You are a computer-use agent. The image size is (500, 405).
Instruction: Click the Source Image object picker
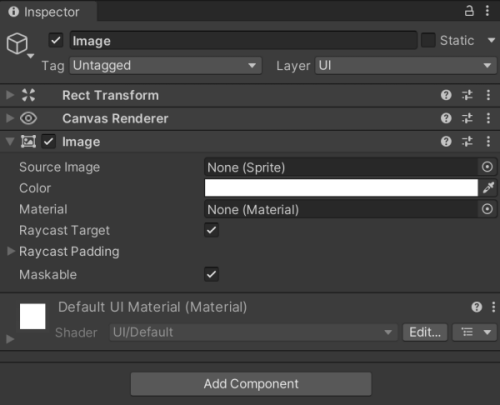tap(487, 167)
